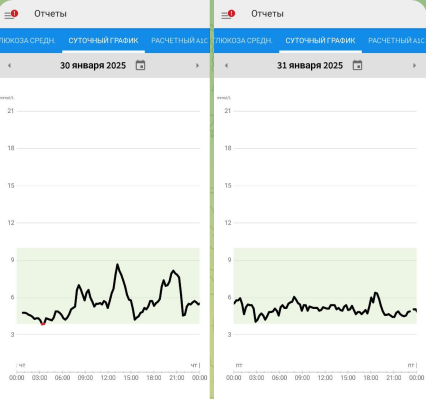Go to previous day from 31 января 2025
This screenshot has width=426, height=399.
coord(226,66)
